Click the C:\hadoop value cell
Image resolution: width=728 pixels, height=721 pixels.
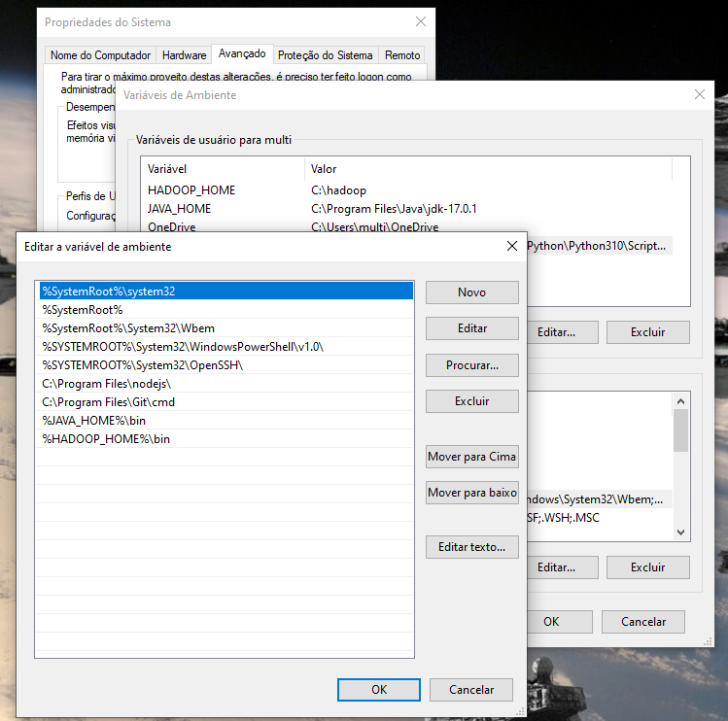click(x=338, y=190)
